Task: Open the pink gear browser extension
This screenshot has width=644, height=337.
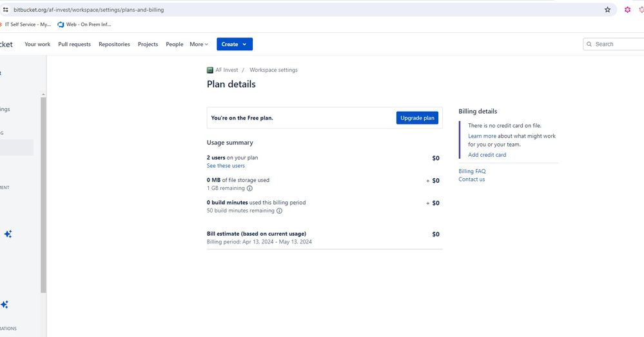Action: pos(627,10)
